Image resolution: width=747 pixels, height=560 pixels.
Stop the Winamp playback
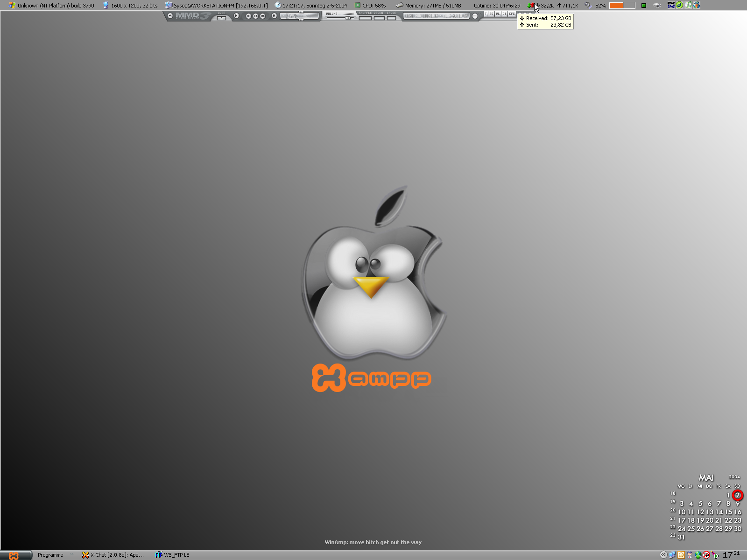click(x=262, y=16)
